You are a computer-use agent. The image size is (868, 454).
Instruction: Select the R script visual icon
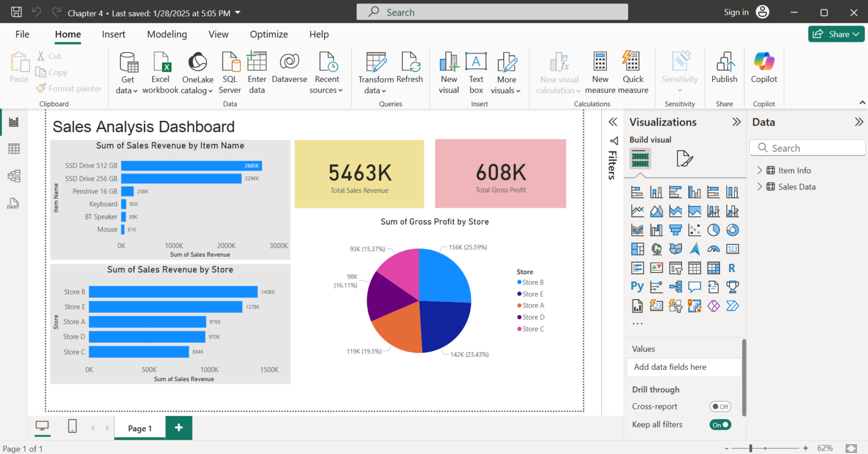733,267
